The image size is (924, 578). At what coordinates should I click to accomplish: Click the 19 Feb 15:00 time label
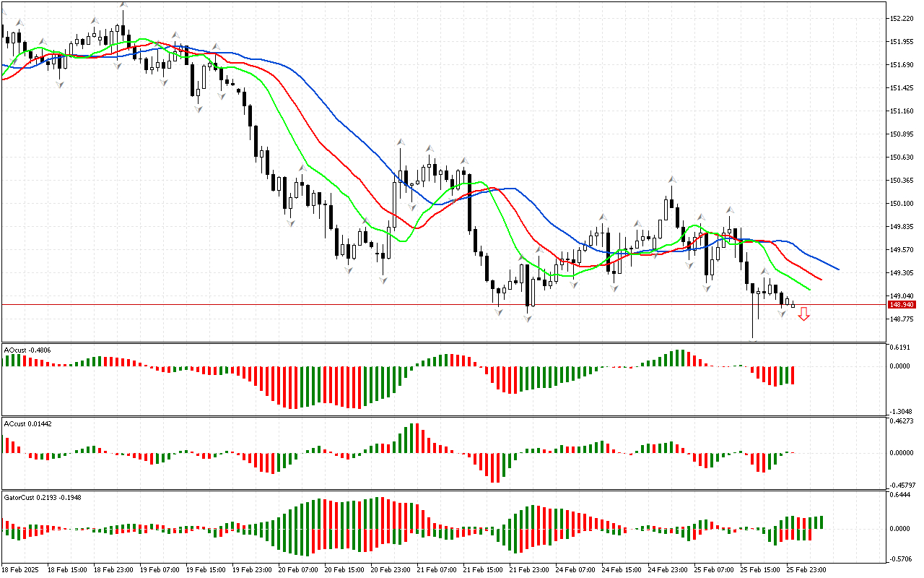pyautogui.click(x=205, y=570)
